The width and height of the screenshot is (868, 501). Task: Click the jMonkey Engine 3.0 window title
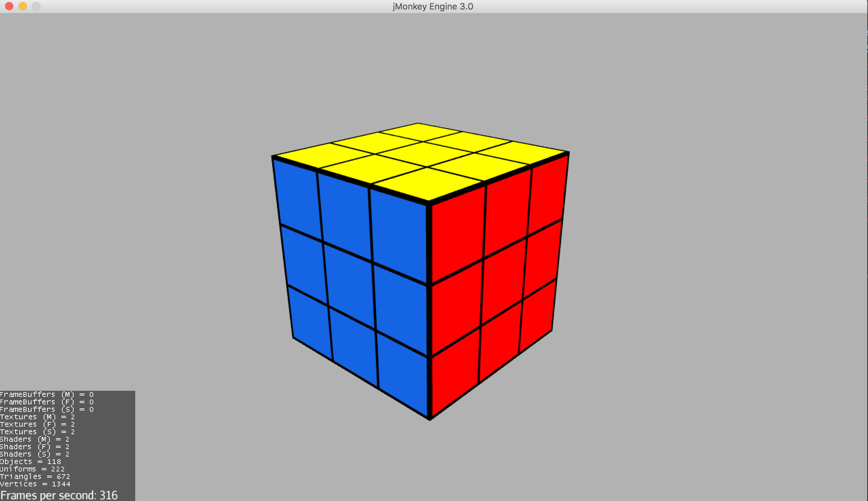tap(433, 6)
